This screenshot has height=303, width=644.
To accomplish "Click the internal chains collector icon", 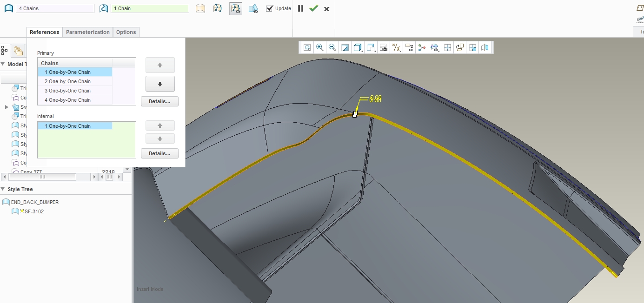I will (104, 8).
